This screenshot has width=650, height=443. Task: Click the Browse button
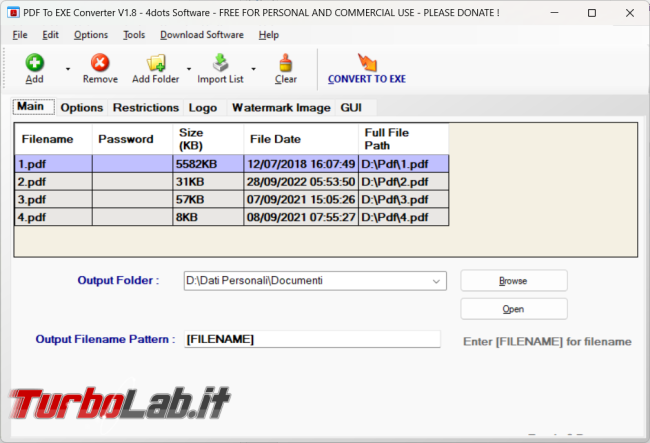coord(514,281)
